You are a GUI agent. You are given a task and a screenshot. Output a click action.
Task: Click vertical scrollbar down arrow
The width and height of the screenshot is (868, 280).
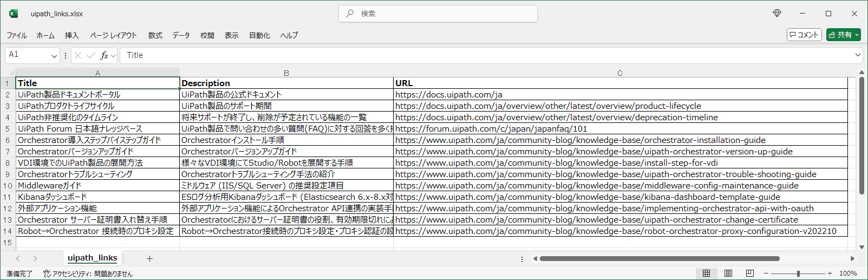tap(862, 246)
